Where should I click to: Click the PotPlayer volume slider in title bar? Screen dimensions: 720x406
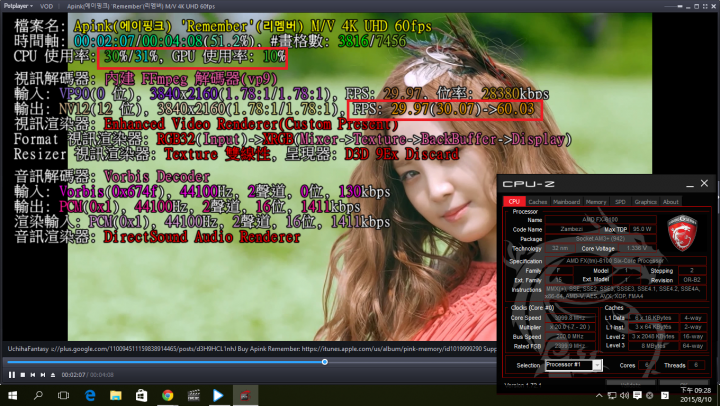pos(674,6)
